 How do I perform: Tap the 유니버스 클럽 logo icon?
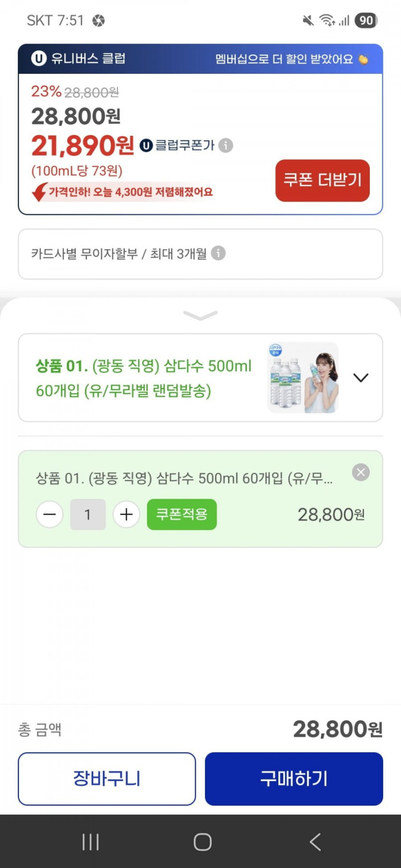[38, 59]
